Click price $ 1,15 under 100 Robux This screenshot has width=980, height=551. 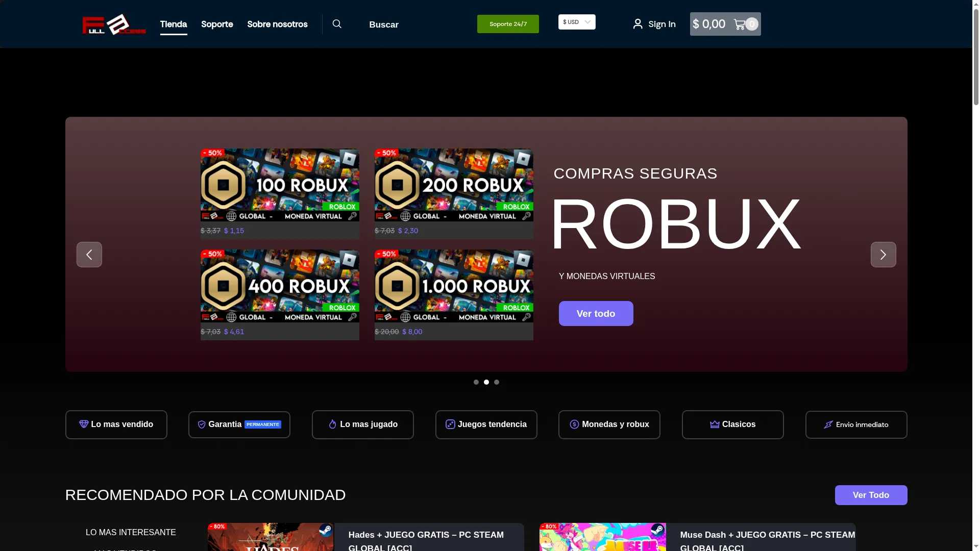[x=234, y=231]
